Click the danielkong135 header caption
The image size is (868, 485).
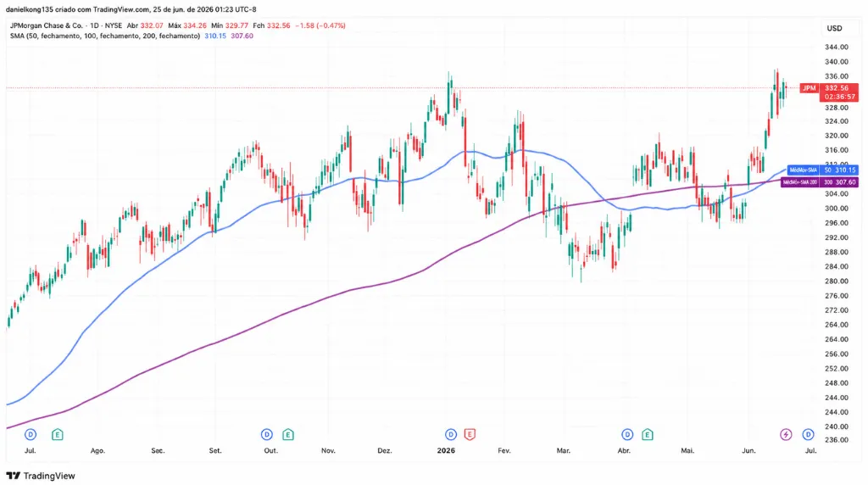(x=131, y=9)
